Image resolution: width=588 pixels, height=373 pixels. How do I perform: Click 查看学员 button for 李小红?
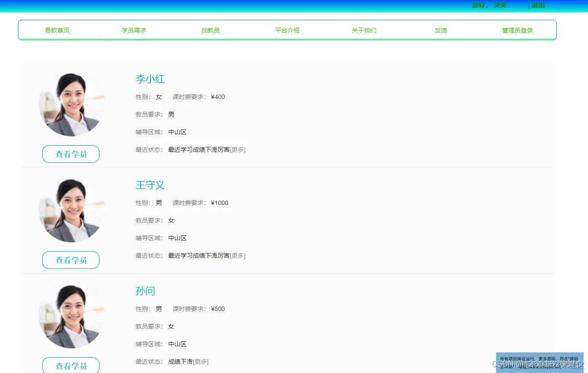click(x=70, y=154)
